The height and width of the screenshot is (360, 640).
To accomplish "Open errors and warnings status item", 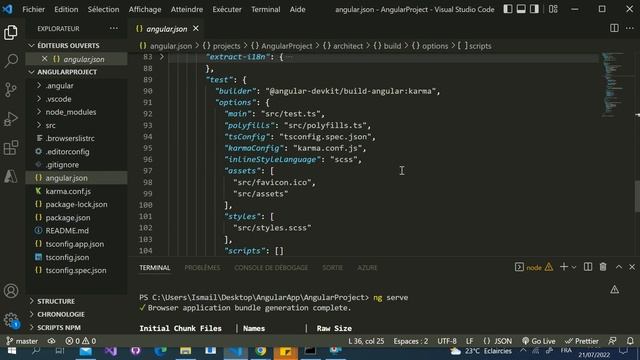I will (81, 341).
